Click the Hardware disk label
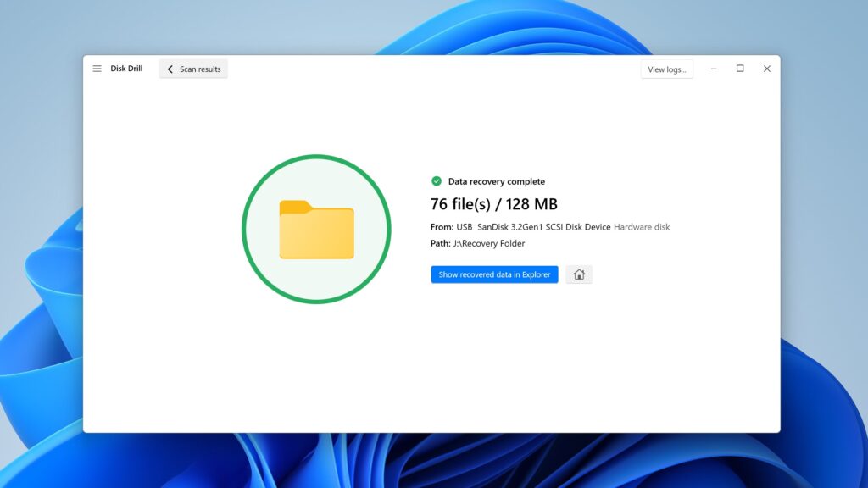Image resolution: width=868 pixels, height=488 pixels. pyautogui.click(x=642, y=227)
